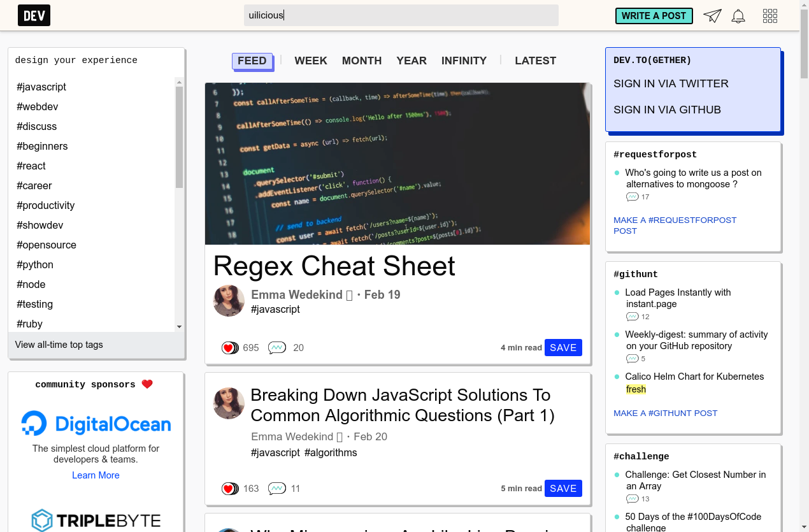Image resolution: width=809 pixels, height=532 pixels.
Task: Open the grid navigation menu icon
Action: pos(770,16)
